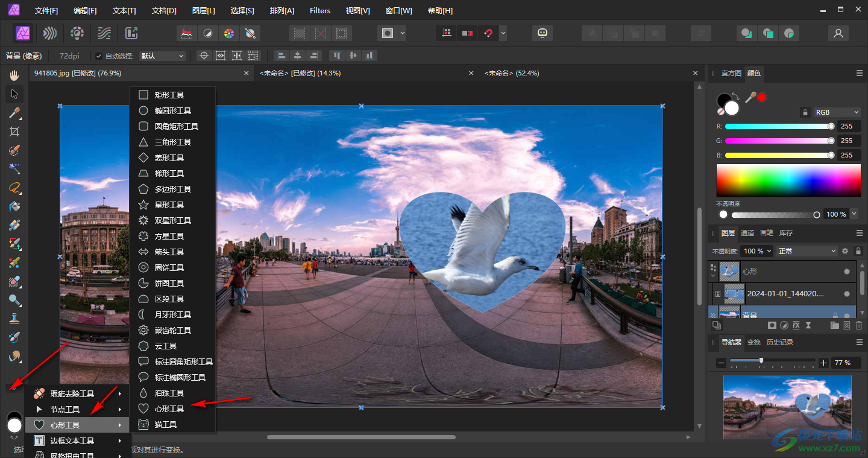Screen dimensions: 868x458
Task: Click the Auto Levels histogram icon
Action: click(x=187, y=33)
